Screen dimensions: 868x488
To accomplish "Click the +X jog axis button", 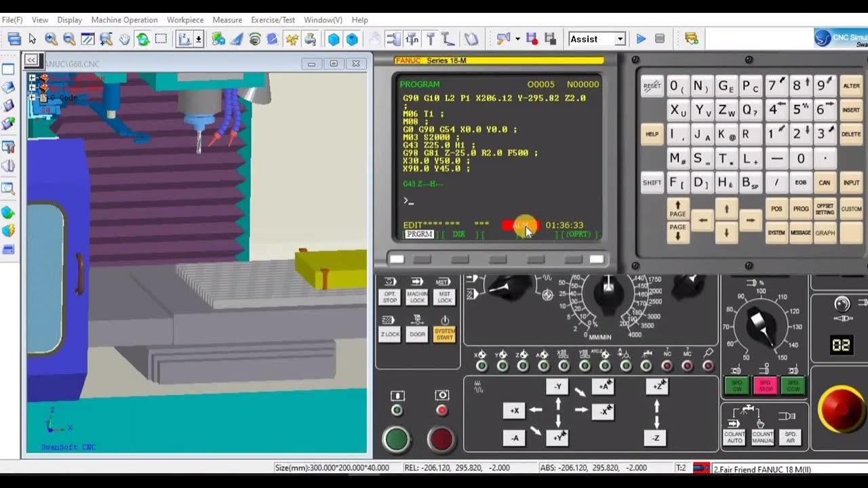I will [x=514, y=411].
